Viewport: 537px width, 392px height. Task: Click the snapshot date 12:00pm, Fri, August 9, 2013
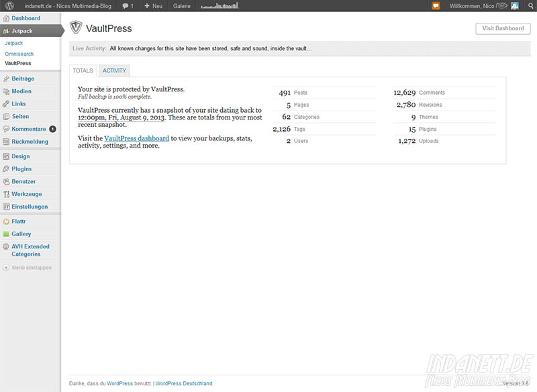(x=121, y=117)
